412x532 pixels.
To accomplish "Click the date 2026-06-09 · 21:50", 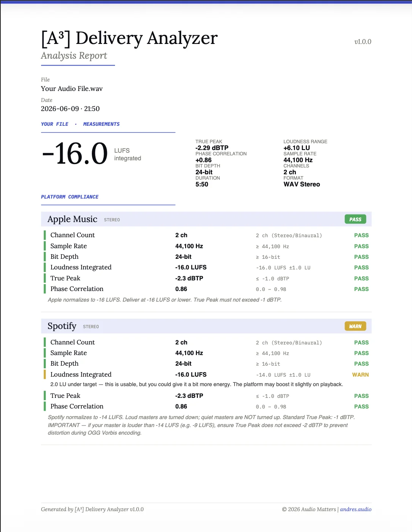I will click(70, 109).
